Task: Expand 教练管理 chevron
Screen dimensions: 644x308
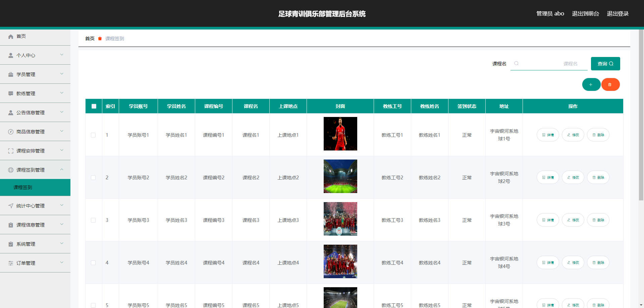Action: pos(62,93)
